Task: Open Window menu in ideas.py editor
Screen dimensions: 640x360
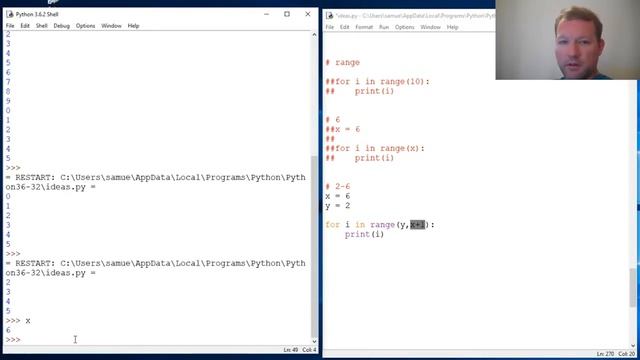Action: click(x=431, y=27)
